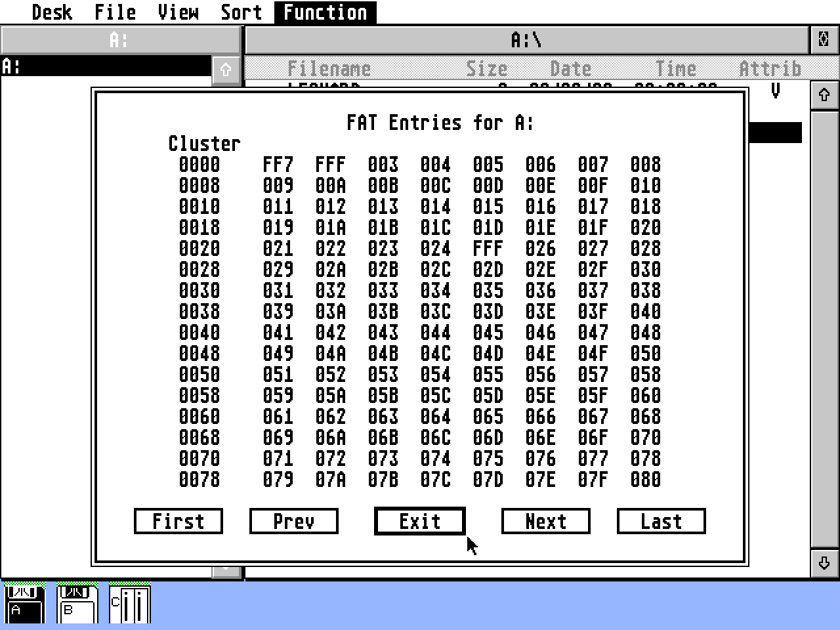
Task: Click the Size column header
Action: (x=487, y=68)
